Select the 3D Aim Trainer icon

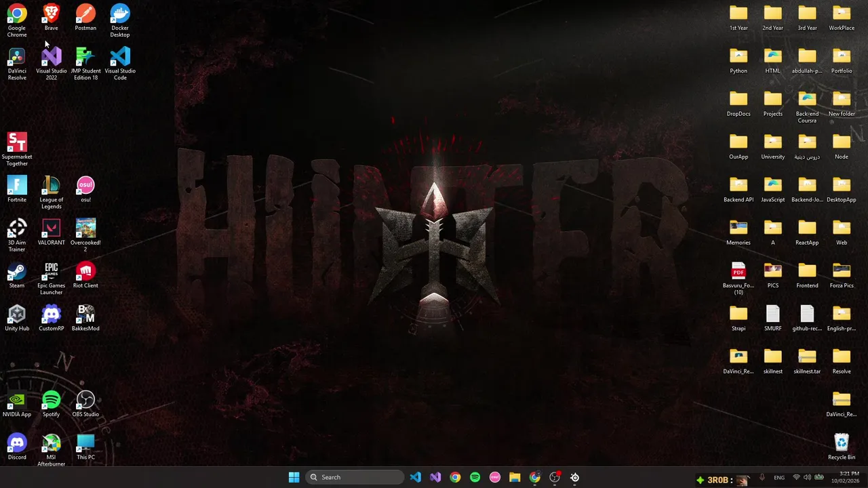[x=17, y=235]
